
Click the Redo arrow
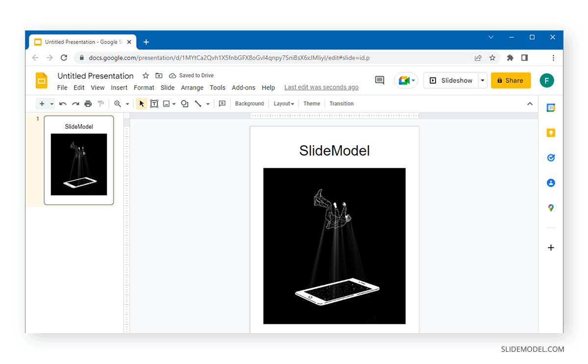(x=75, y=104)
